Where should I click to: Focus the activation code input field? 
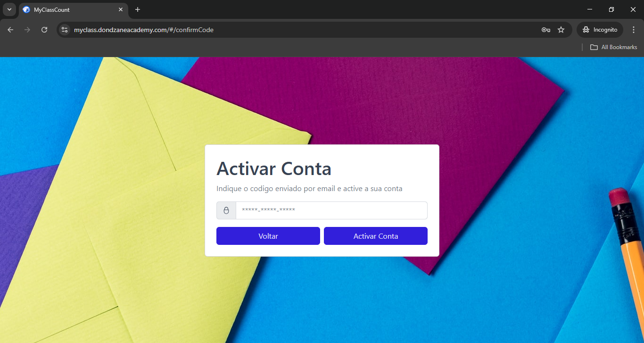331,210
